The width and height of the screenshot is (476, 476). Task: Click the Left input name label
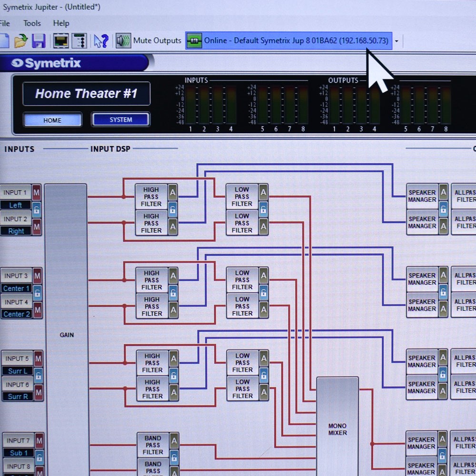[16, 205]
